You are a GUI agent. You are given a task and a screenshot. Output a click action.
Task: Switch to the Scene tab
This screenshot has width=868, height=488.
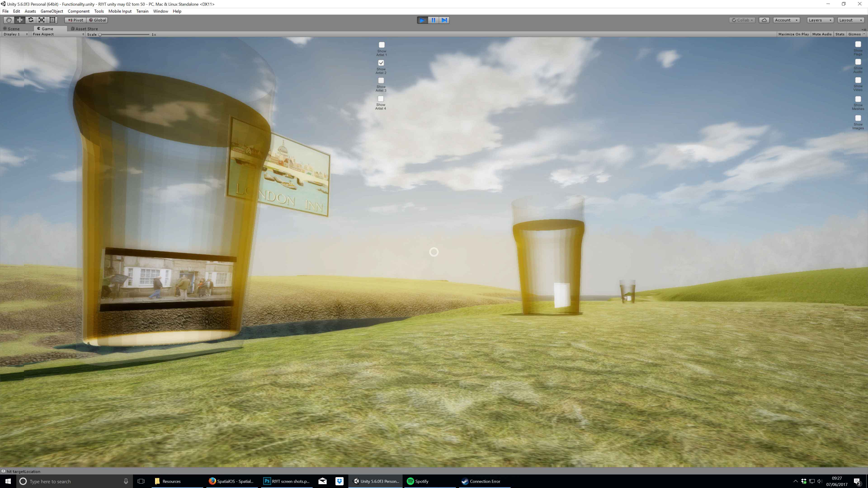[14, 29]
